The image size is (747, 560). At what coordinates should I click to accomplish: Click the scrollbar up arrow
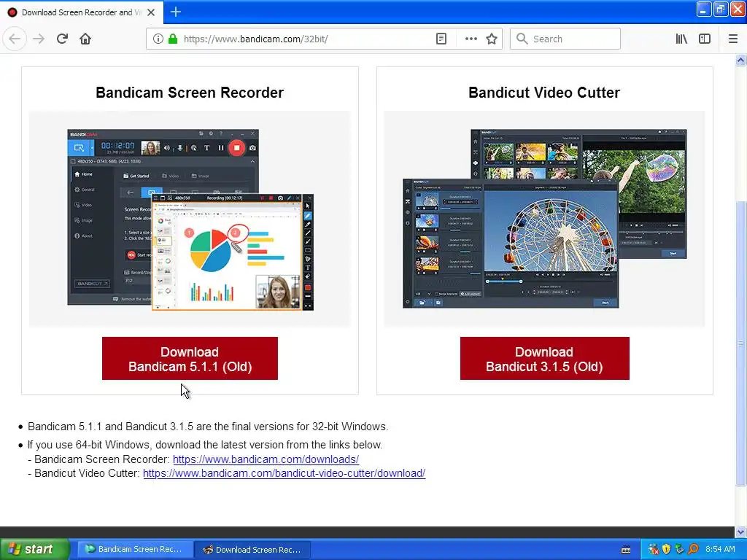pyautogui.click(x=740, y=60)
